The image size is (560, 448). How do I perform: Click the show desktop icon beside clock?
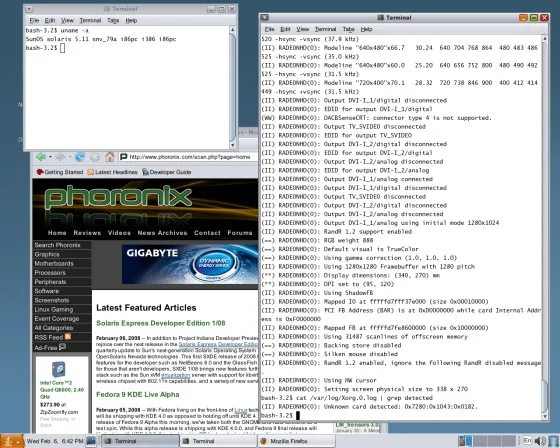[x=91, y=441]
